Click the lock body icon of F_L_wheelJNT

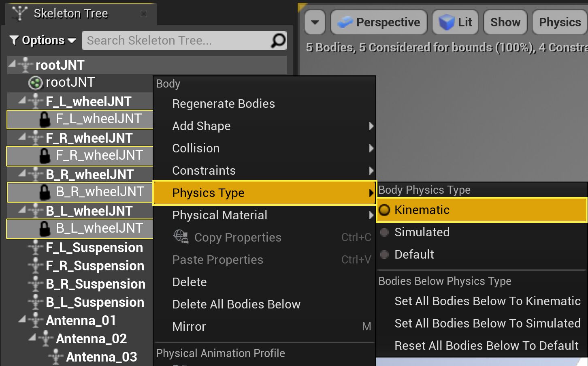[x=45, y=119]
